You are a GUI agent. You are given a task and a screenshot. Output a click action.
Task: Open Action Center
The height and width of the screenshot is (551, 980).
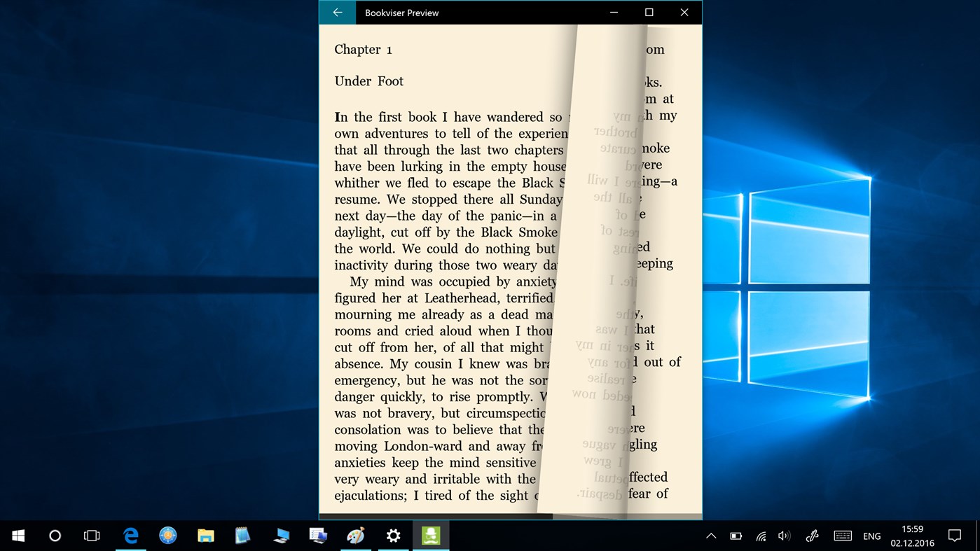coord(955,536)
